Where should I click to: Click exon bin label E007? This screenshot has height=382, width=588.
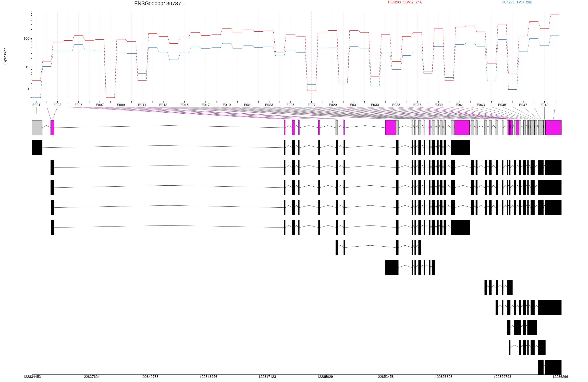pyautogui.click(x=100, y=105)
